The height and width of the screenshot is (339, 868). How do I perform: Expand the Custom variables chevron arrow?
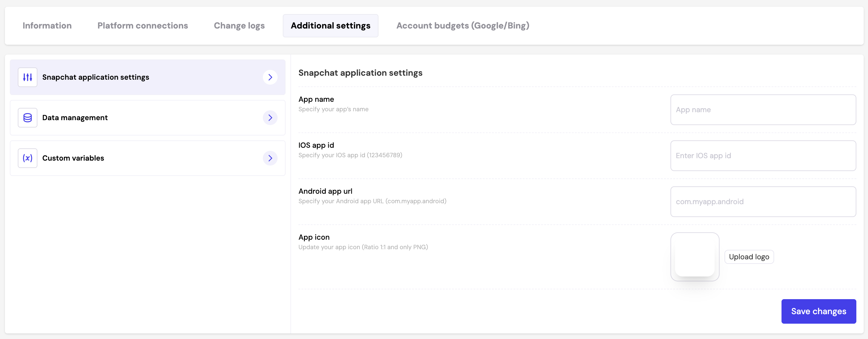coord(270,158)
